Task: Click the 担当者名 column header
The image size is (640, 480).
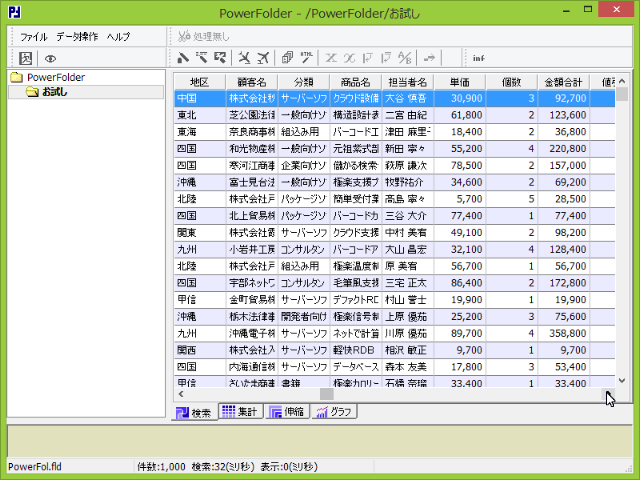Action: click(408, 82)
